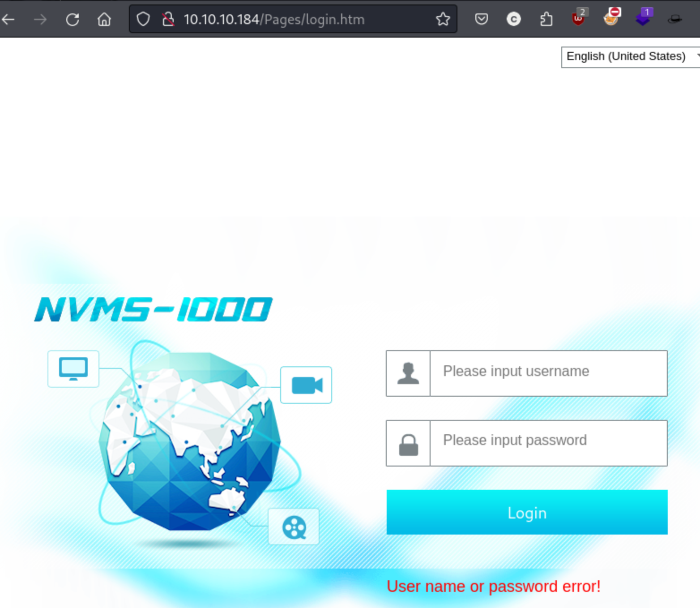The height and width of the screenshot is (608, 700).
Task: Click the red User name or password error! text
Action: 494,586
